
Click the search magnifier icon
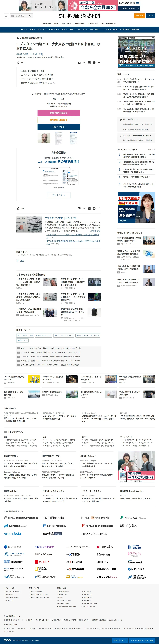pos(30,16)
